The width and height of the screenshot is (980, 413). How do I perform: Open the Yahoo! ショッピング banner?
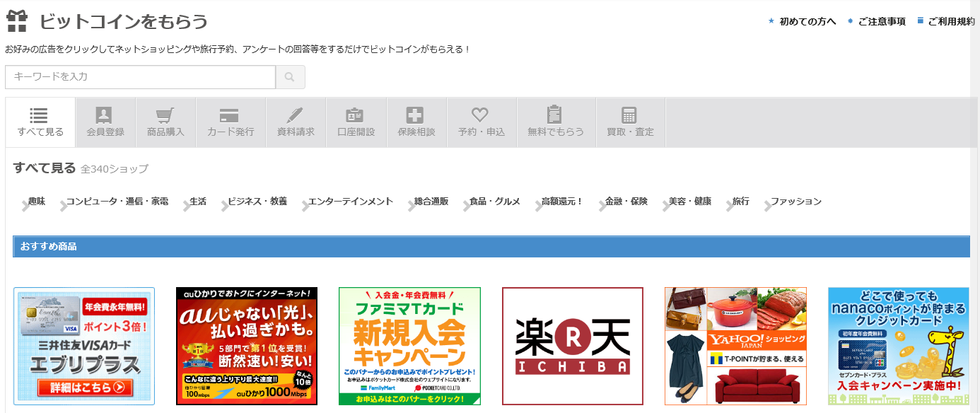pyautogui.click(x=735, y=346)
